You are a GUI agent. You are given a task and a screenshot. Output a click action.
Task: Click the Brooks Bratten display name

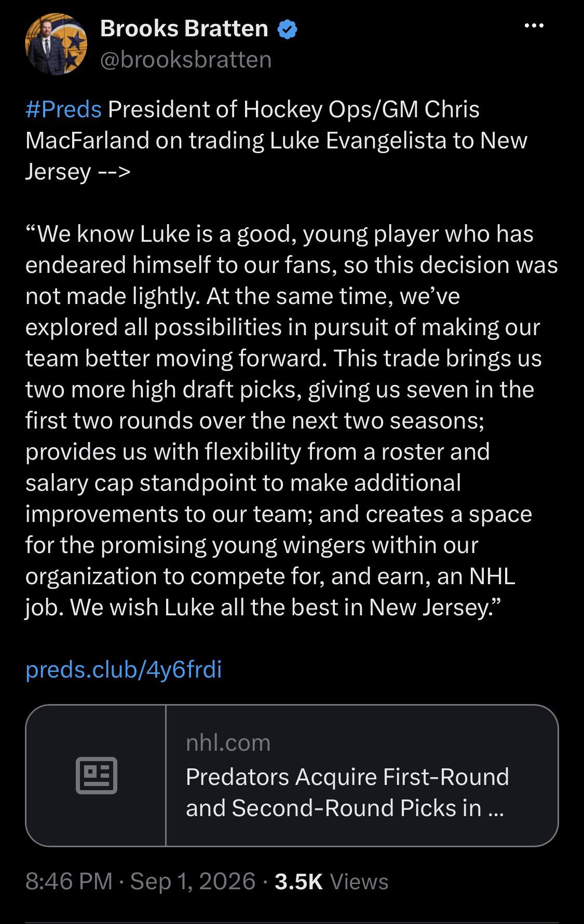184,29
